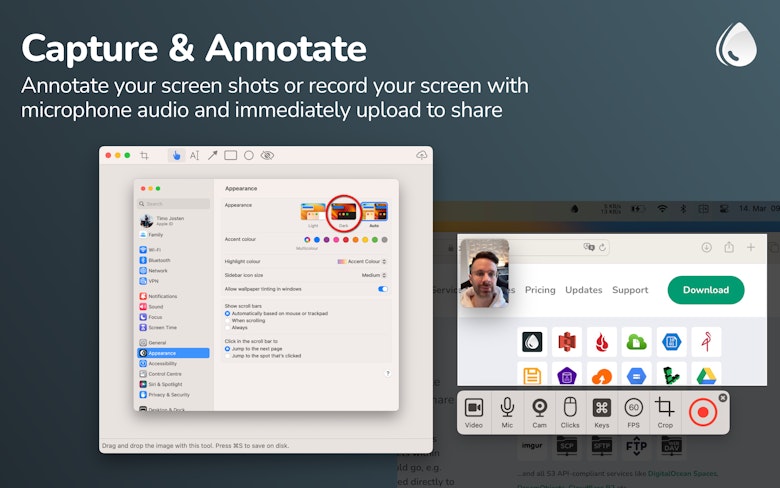
Task: Pick the circle shape tool
Action: click(249, 156)
